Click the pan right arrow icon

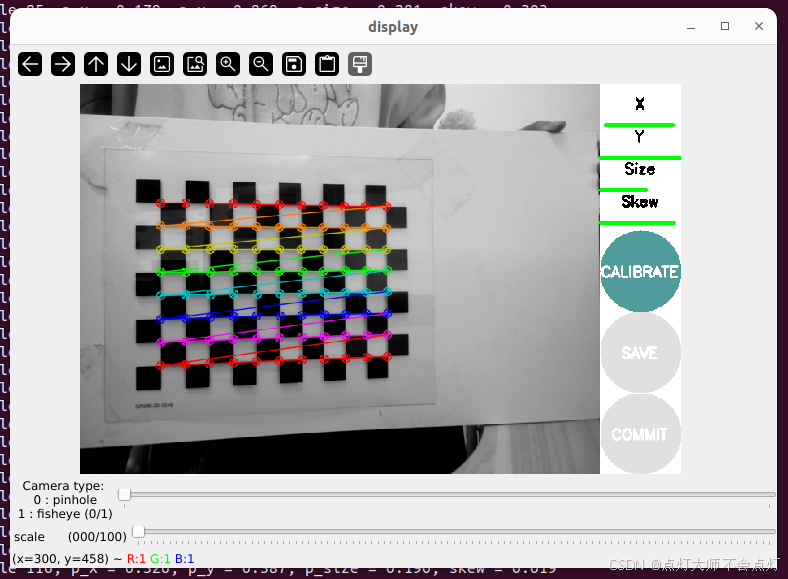click(63, 64)
